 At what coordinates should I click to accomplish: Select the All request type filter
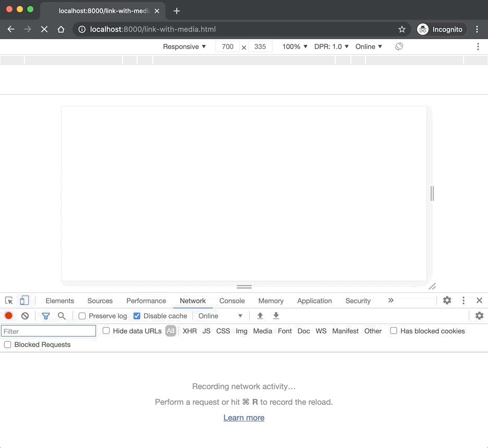coord(170,331)
